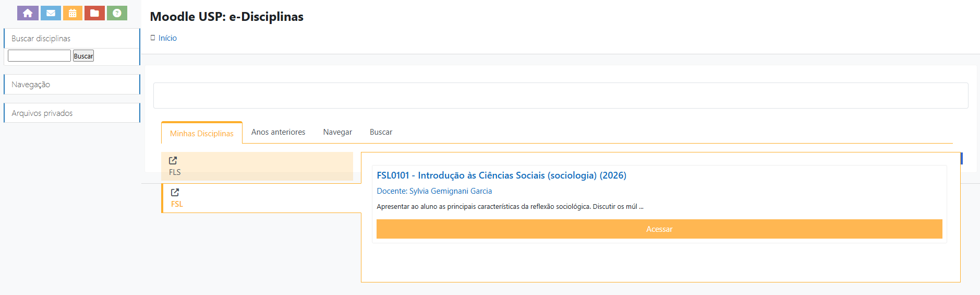Screen dimensions: 980x295
Task: Click the small icon beside Início
Action: [153, 38]
